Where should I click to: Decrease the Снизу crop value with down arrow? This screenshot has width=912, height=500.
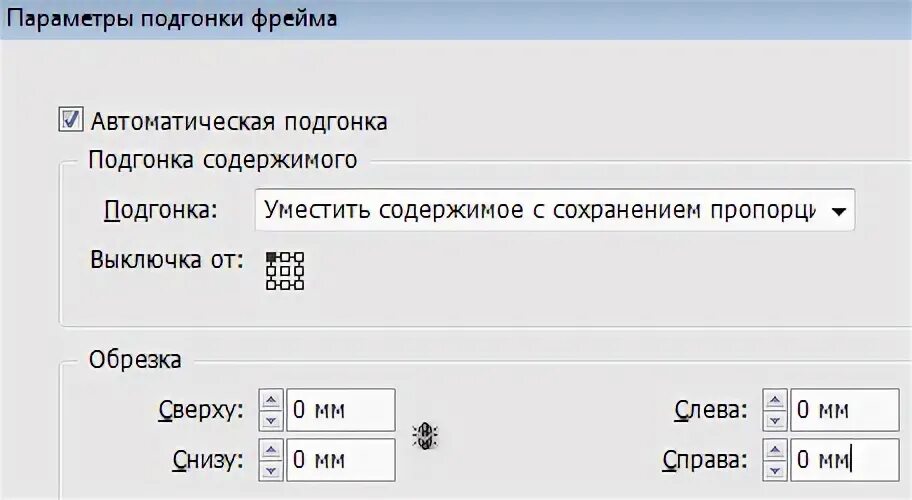pyautogui.click(x=271, y=470)
